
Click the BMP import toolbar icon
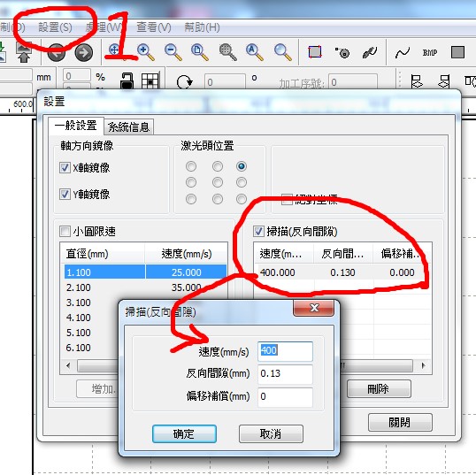pyautogui.click(x=430, y=52)
